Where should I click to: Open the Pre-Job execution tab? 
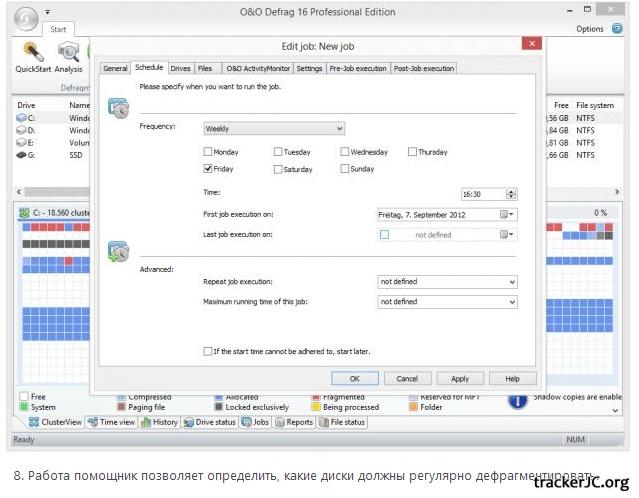click(358, 69)
